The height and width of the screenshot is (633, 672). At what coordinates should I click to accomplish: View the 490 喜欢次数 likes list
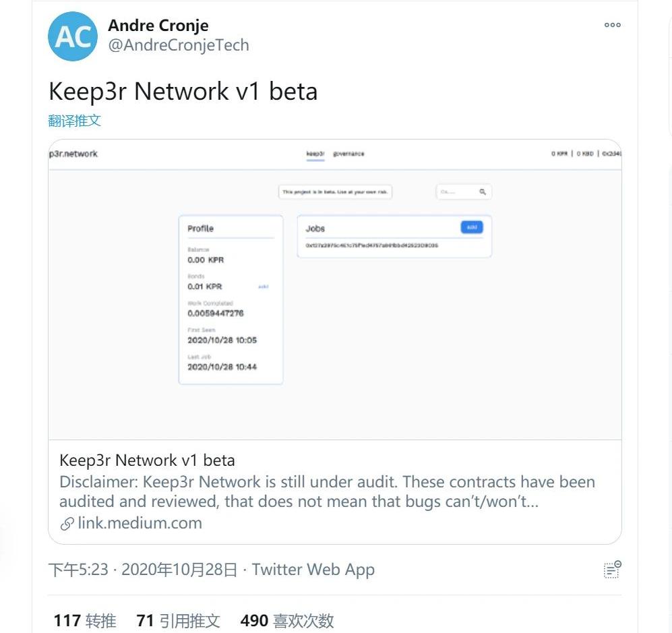pos(287,620)
